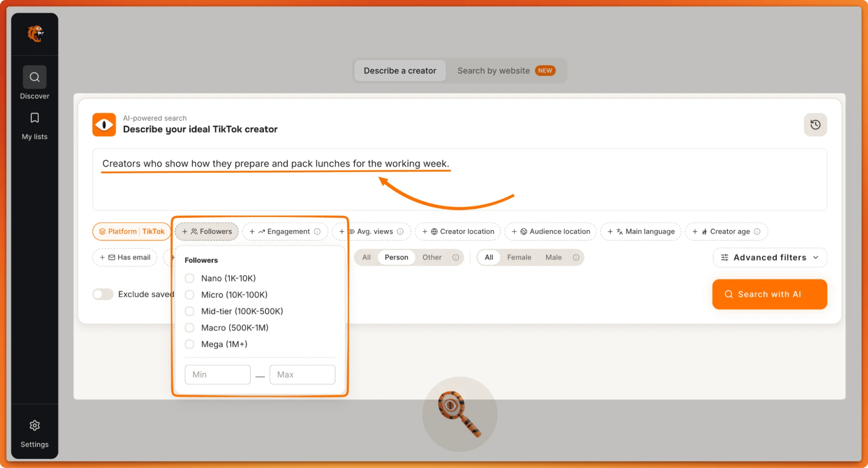Expand the Advanced filters dropdown
868x468 pixels.
[770, 257]
